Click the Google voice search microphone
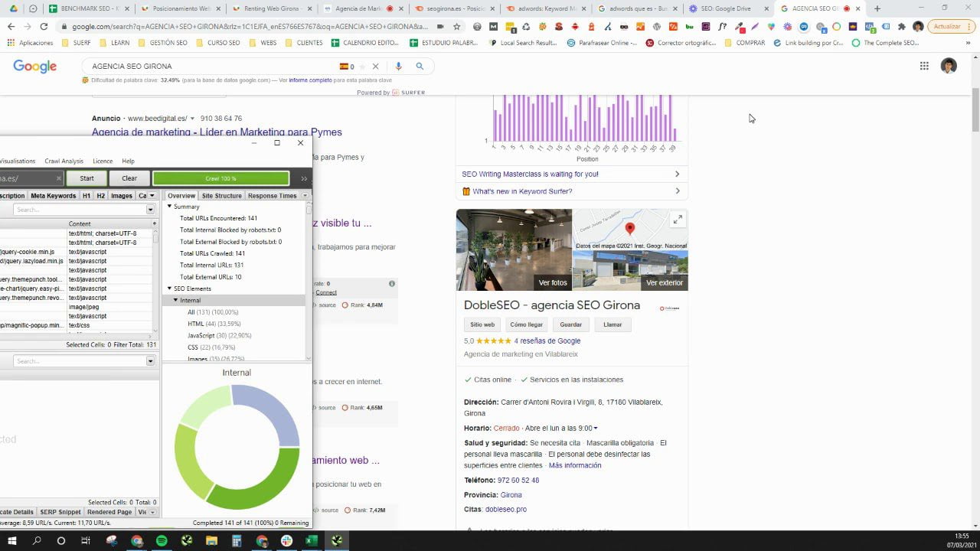The height and width of the screenshot is (551, 980). coord(398,67)
